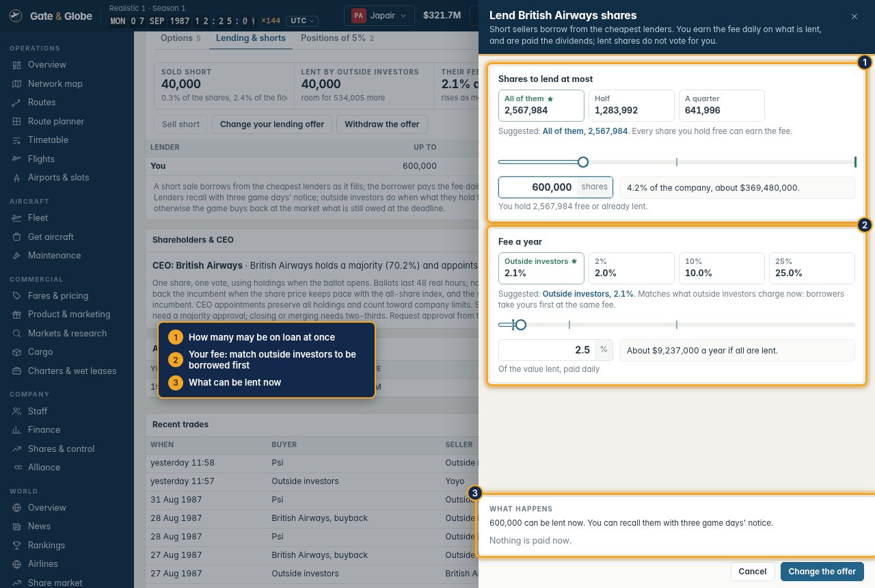
Task: Click the shares-to-lend slider handle
Action: point(583,162)
